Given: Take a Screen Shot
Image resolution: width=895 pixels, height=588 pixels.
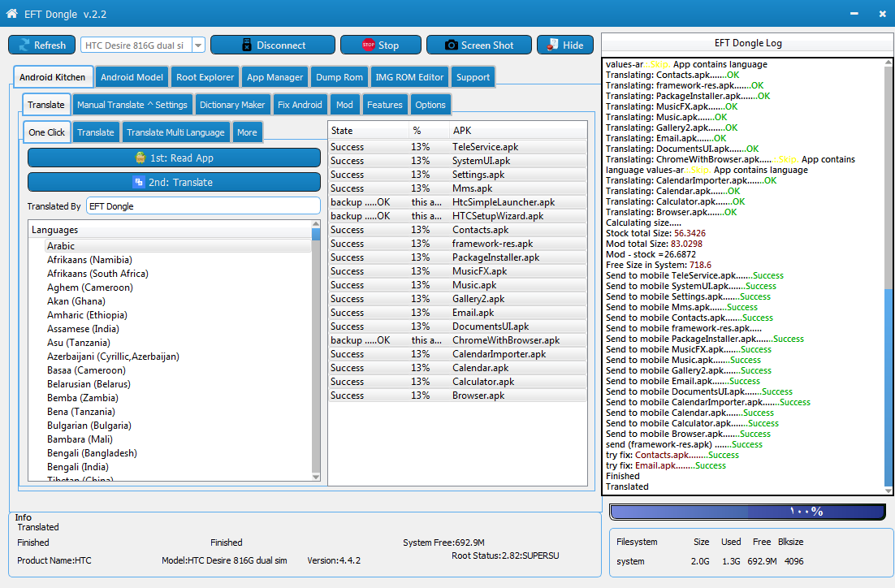Looking at the screenshot, I should click(479, 45).
